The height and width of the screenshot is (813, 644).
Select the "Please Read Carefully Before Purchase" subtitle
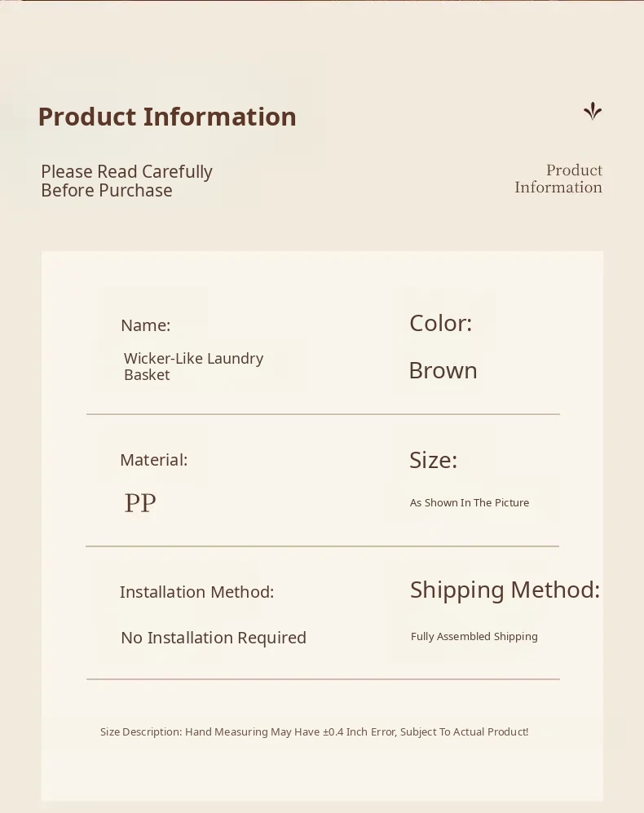pos(126,181)
